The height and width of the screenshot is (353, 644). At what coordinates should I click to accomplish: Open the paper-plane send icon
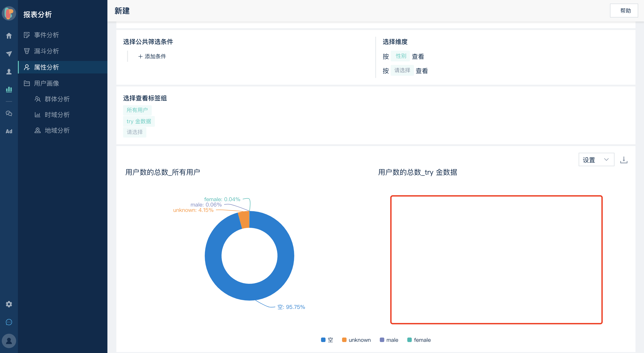[9, 54]
